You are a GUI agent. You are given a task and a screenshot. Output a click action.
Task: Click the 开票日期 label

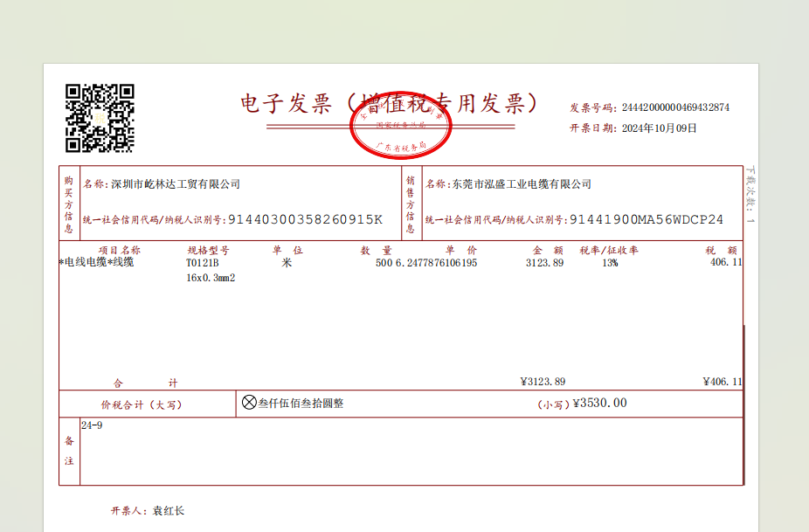click(592, 128)
